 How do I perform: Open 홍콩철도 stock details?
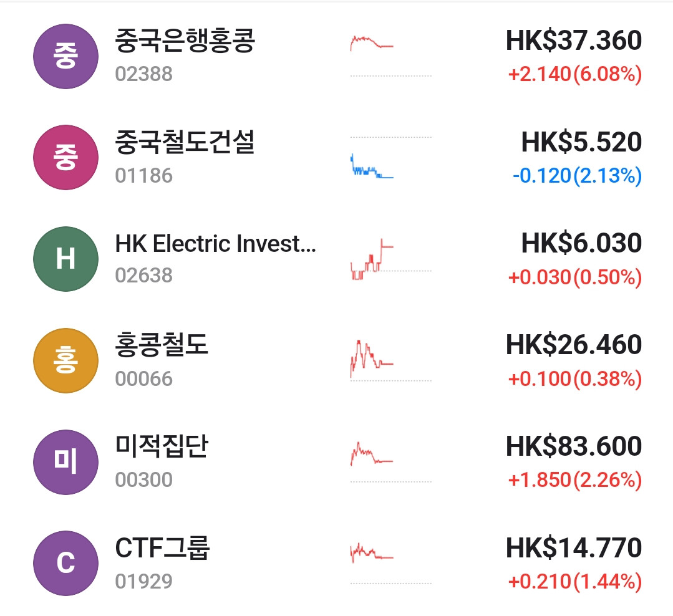(162, 345)
